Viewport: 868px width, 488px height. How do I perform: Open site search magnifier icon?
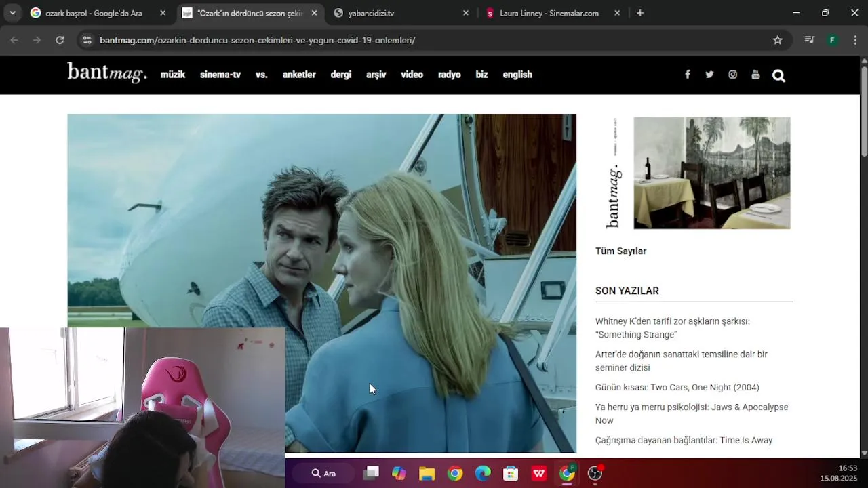778,76
